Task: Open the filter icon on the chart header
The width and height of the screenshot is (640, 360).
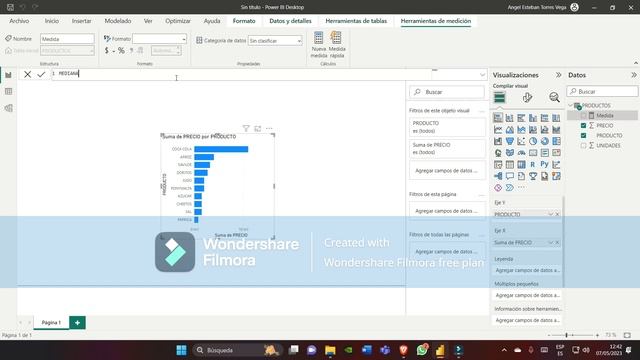Action: click(246, 129)
